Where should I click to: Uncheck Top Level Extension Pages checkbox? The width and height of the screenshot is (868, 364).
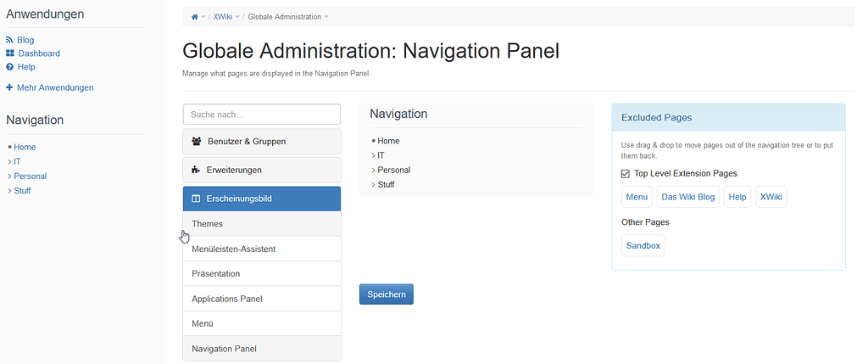tap(626, 173)
